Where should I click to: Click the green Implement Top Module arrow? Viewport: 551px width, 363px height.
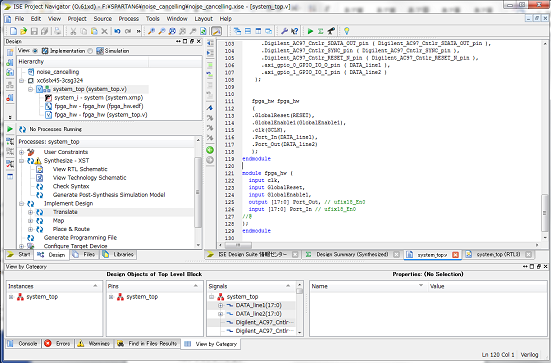click(310, 31)
